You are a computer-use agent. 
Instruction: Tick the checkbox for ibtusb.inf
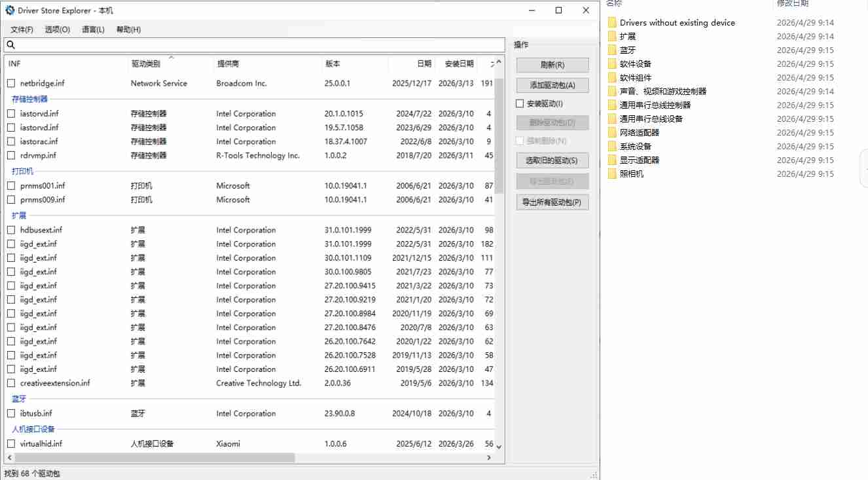coord(11,413)
